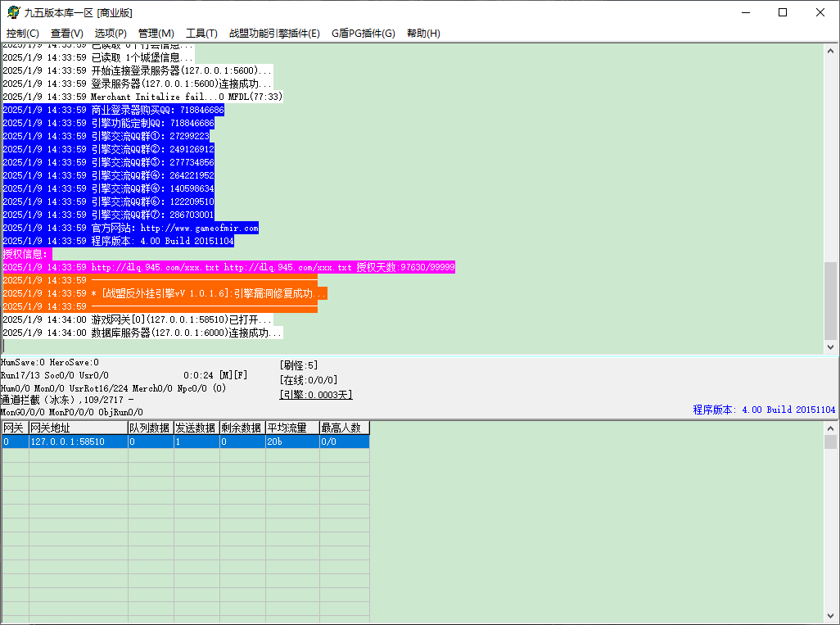The image size is (840, 625).
Task: Open the 控制(C) menu
Action: point(22,34)
